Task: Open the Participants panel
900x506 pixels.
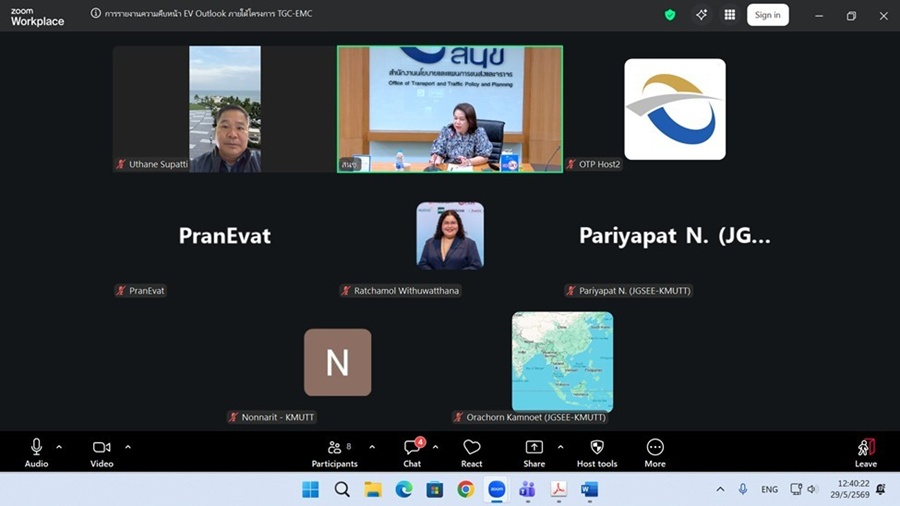Action: (x=335, y=453)
